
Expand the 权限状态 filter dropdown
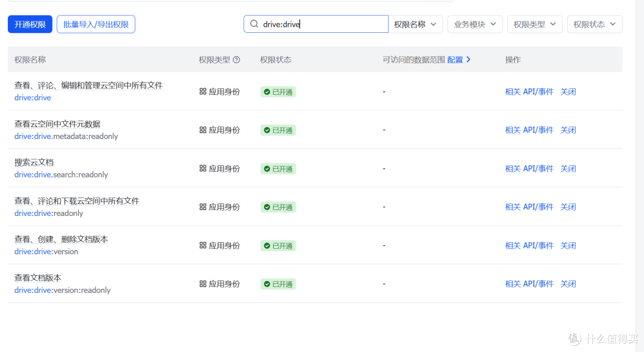(595, 24)
